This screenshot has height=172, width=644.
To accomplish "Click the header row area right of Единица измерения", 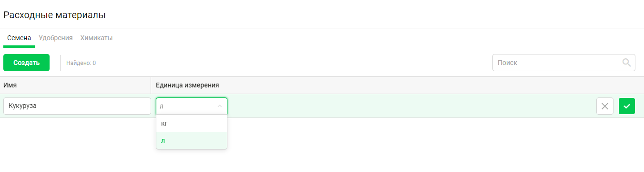I will click(x=429, y=85).
